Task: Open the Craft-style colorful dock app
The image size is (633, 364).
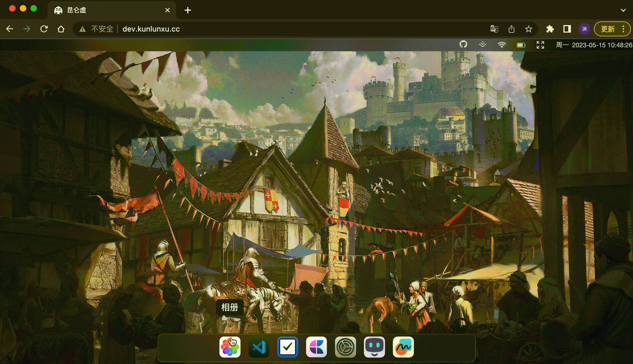Action: coord(316,347)
